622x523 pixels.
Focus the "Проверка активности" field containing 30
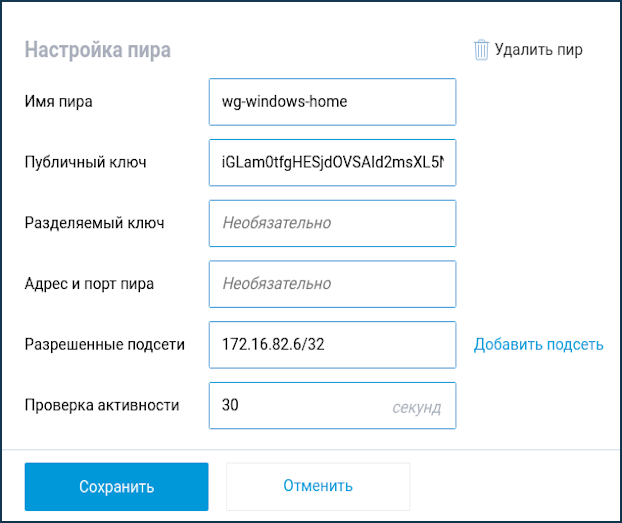332,406
